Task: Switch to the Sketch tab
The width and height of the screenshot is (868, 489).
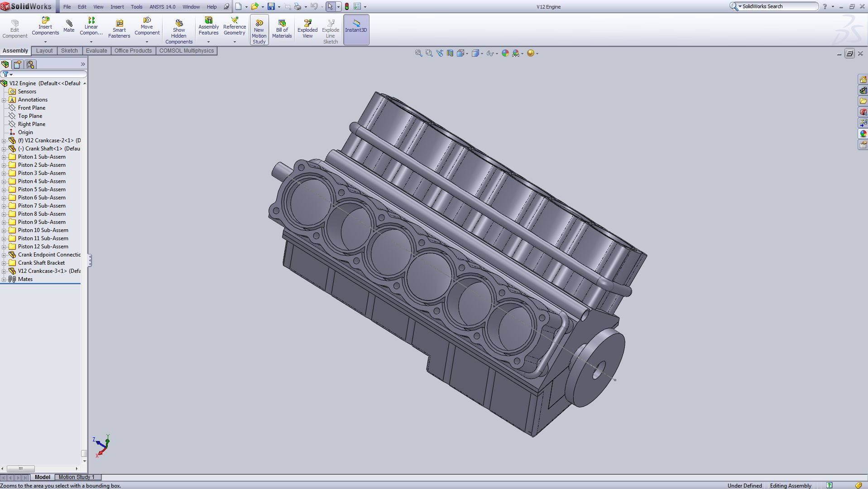Action: (69, 51)
